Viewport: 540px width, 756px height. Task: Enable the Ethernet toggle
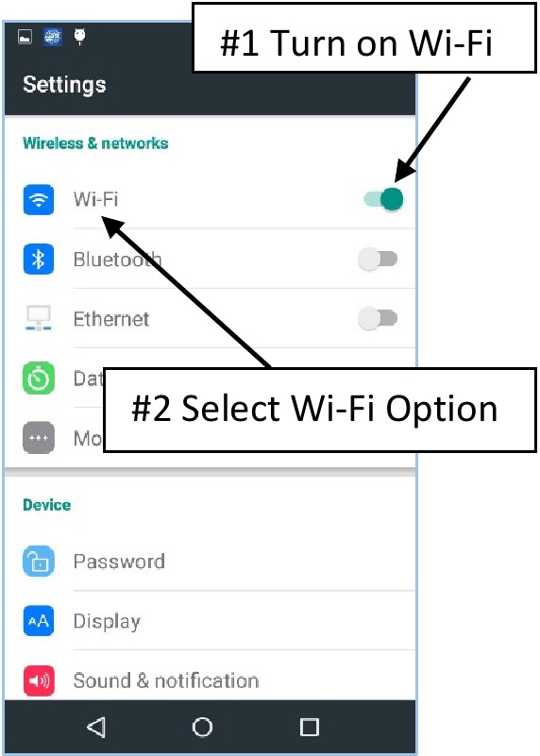click(378, 318)
